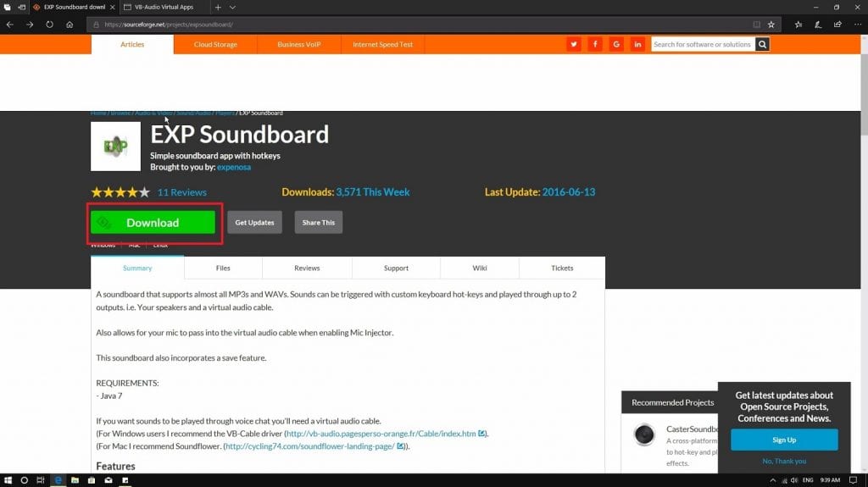The height and width of the screenshot is (487, 868).
Task: Open the CasterSoundboard recommended project icon
Action: tap(644, 435)
